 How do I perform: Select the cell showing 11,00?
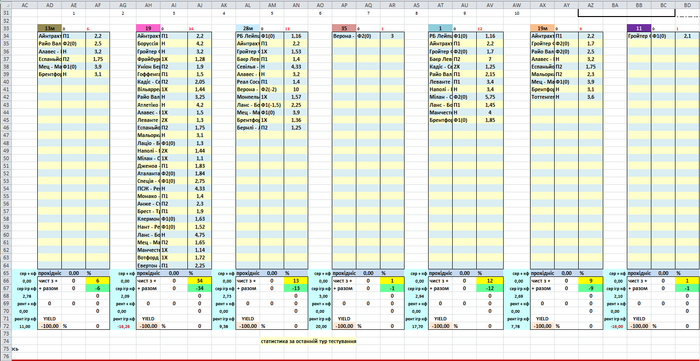click(x=25, y=326)
